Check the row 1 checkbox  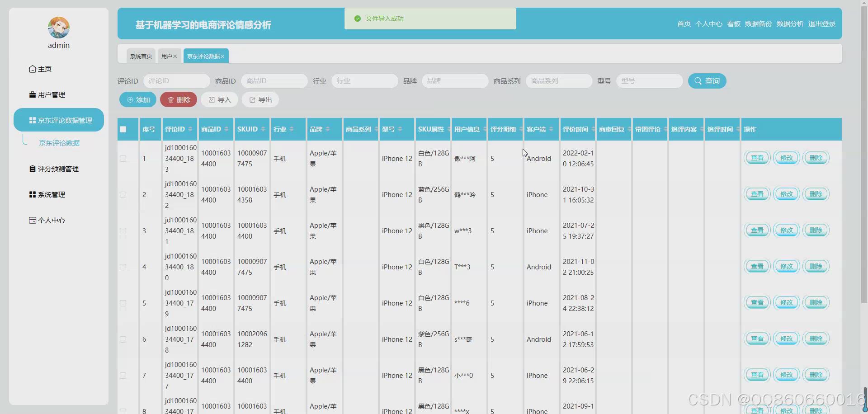[x=123, y=159]
